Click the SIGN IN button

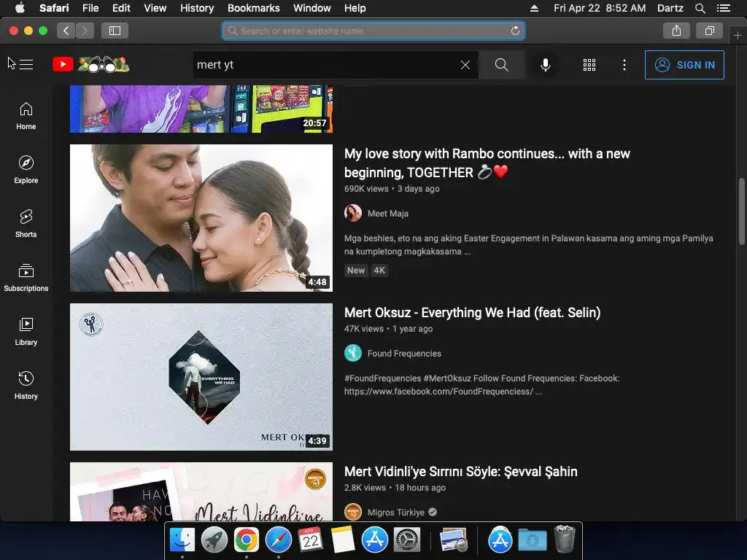click(684, 65)
